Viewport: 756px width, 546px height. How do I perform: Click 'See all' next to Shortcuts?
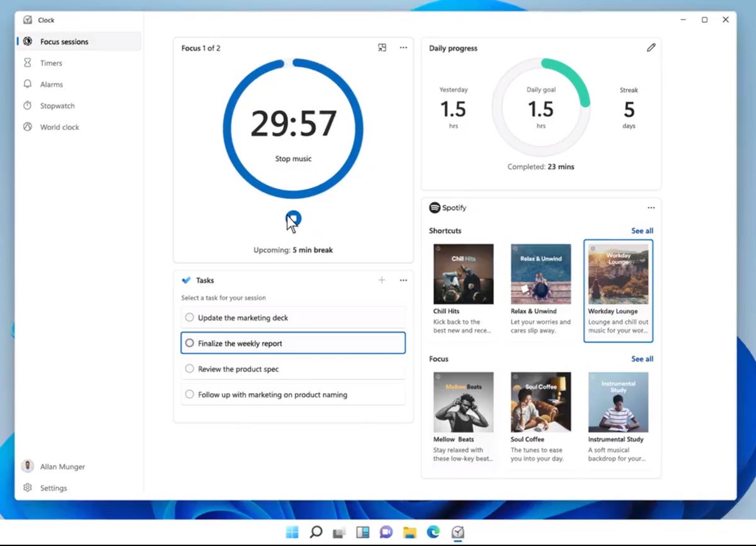642,231
